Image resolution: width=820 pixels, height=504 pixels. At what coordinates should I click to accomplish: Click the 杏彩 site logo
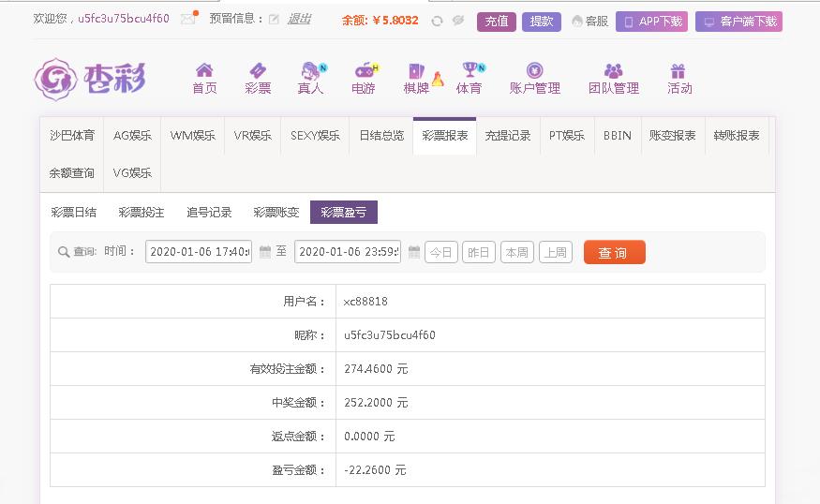[89, 79]
